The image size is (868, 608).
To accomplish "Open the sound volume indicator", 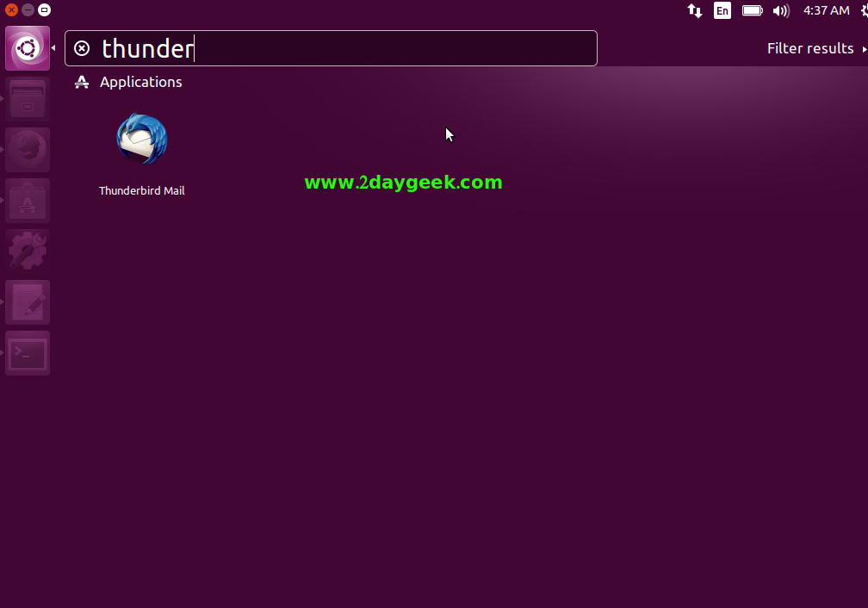I will point(781,10).
